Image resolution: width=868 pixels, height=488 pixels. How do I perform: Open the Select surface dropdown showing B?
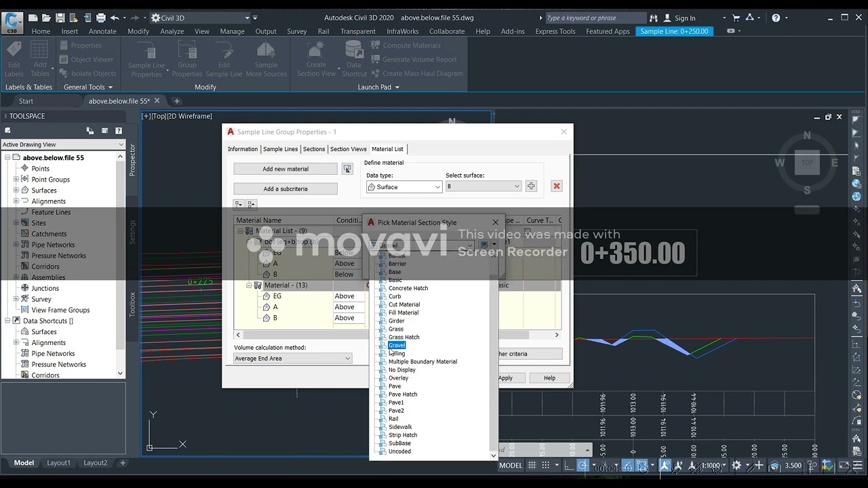484,186
